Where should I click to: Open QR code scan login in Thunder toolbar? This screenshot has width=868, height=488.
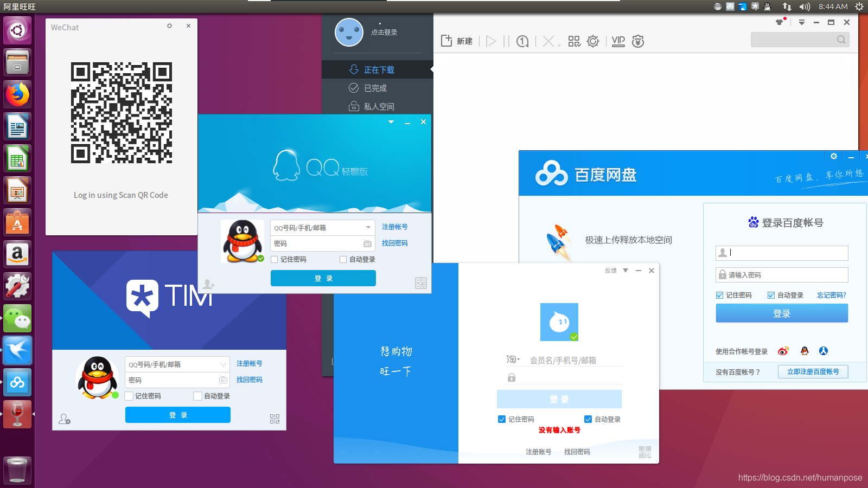coord(574,41)
